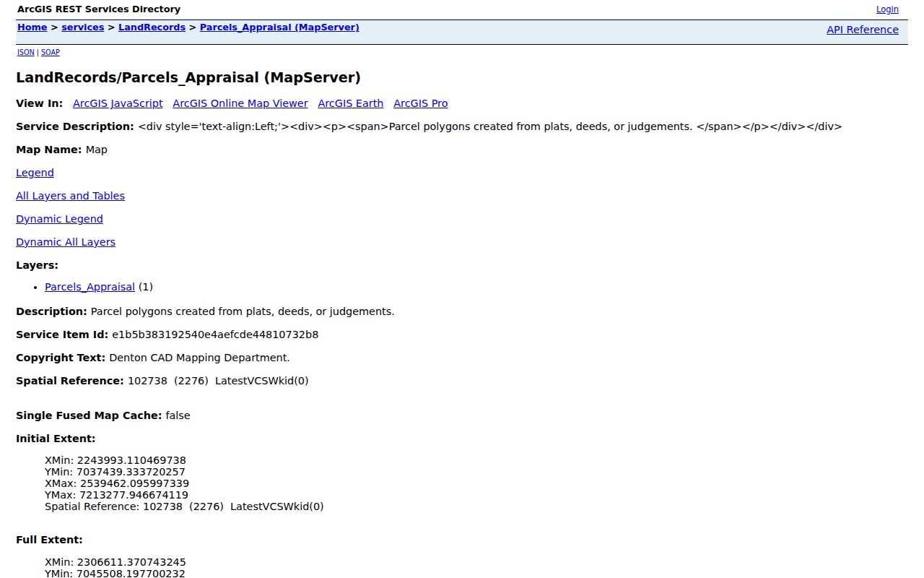
Task: Open the Legend link
Action: 35,173
